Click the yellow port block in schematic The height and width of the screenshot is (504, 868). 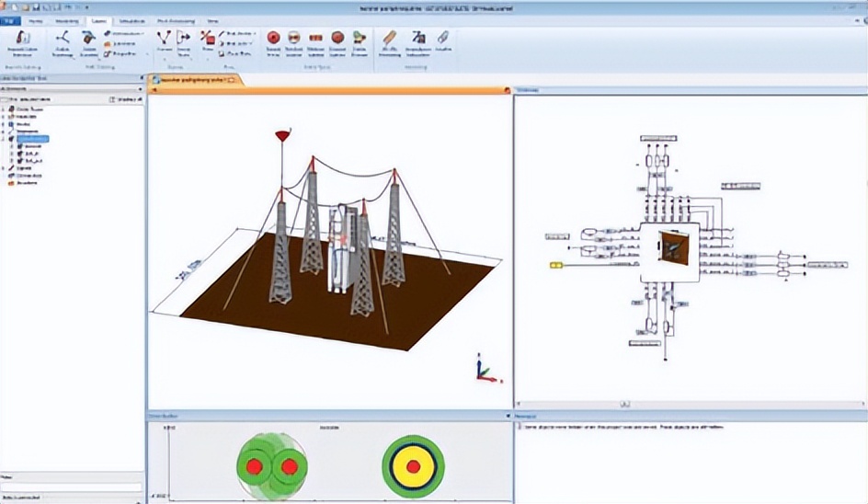pos(555,265)
